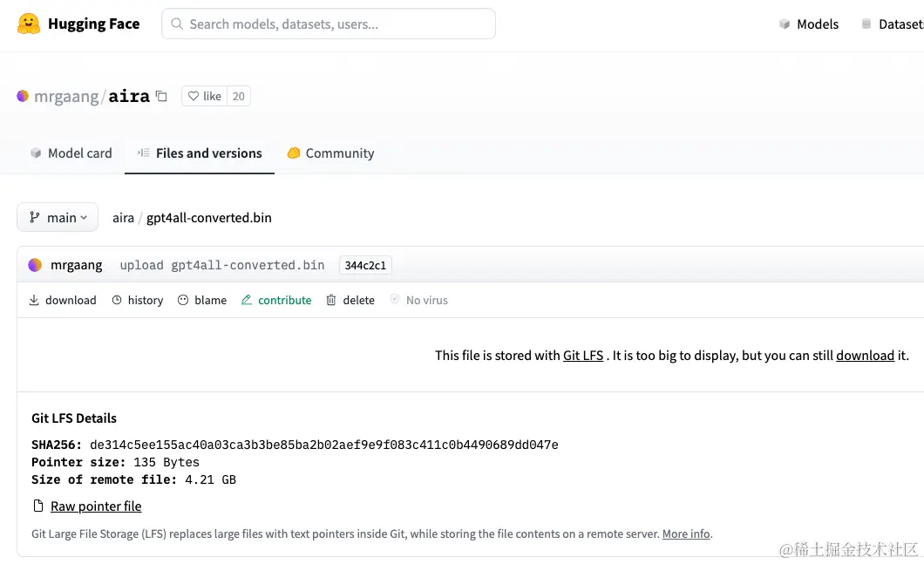Screen dimensions: 924x564
Task: Open the More info link
Action: [x=686, y=534]
